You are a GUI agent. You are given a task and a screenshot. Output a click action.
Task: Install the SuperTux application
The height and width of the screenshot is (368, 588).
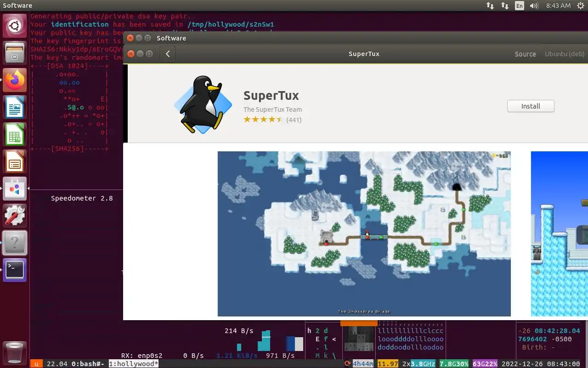click(x=531, y=106)
